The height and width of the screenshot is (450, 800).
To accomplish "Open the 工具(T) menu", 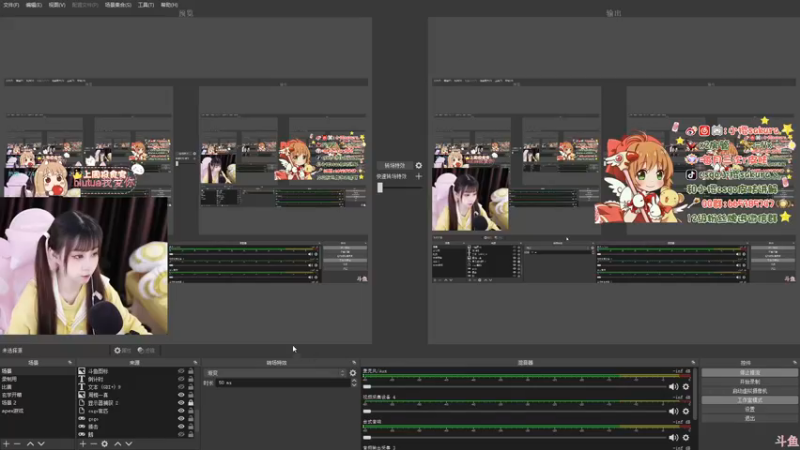I will [146, 5].
